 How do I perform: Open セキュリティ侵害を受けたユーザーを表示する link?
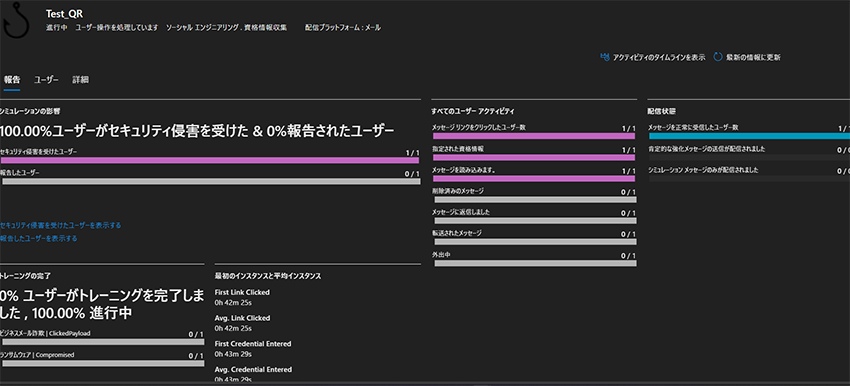(x=61, y=225)
